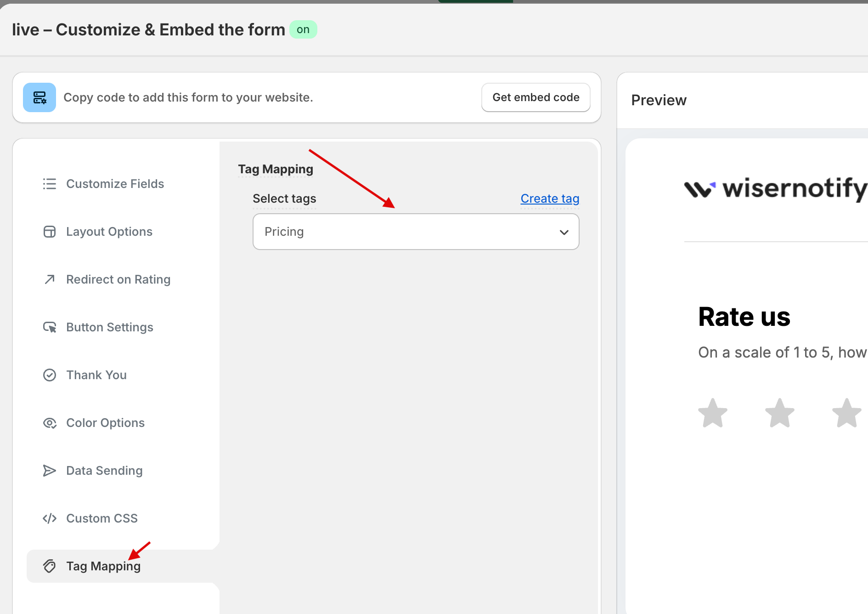Image resolution: width=868 pixels, height=614 pixels.
Task: Click the Button Settings cursor icon
Action: 50,327
